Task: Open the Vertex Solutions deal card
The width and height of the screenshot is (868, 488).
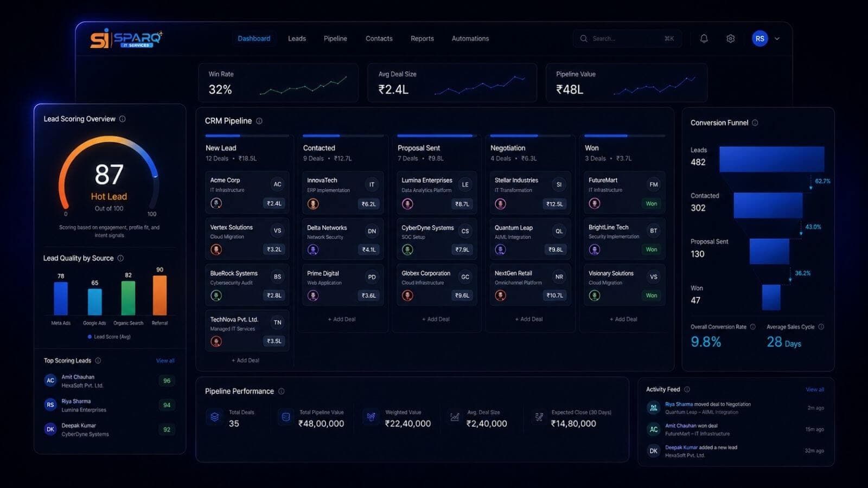Action: click(x=247, y=239)
